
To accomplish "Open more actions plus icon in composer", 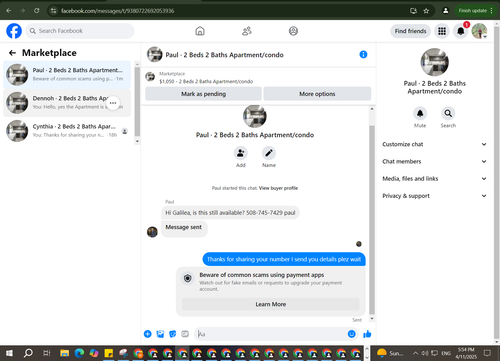I will click(148, 334).
